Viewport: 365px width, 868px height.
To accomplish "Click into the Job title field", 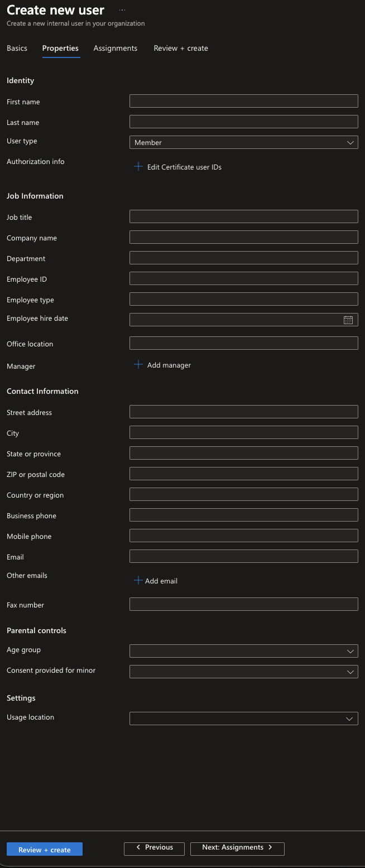I will [x=243, y=216].
